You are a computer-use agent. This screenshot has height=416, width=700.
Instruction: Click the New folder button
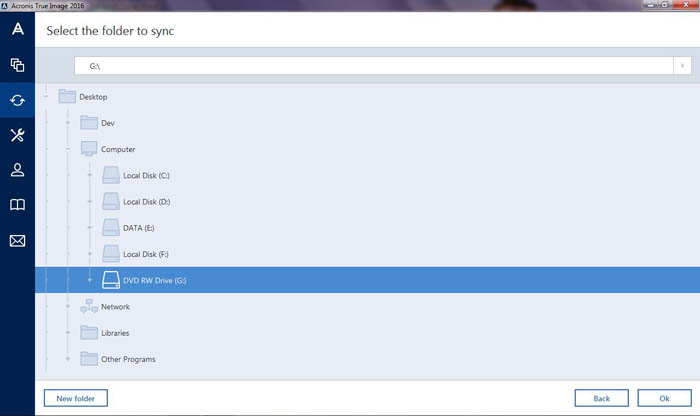(75, 398)
